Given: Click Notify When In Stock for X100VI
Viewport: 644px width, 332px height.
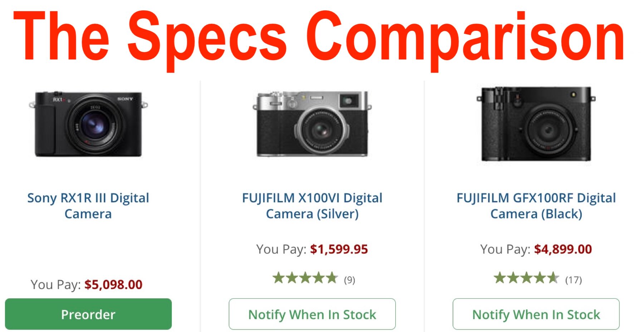Looking at the screenshot, I should 312,314.
